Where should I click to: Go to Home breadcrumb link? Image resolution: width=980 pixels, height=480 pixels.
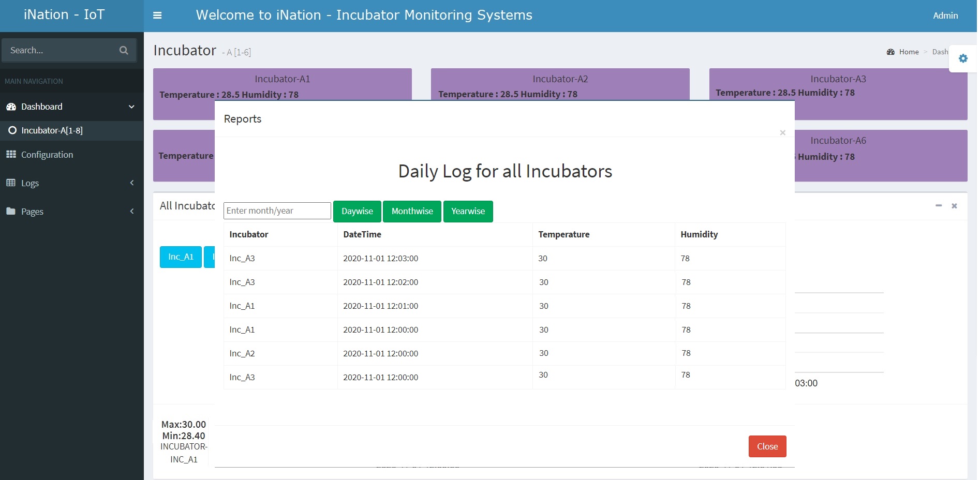pos(908,52)
